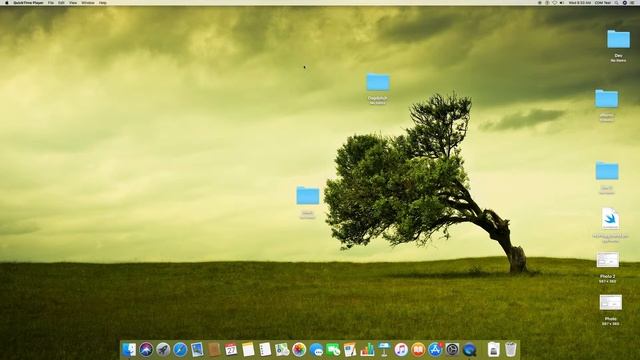Open Messages blue speech bubble icon
The width and height of the screenshot is (640, 360).
[316, 350]
